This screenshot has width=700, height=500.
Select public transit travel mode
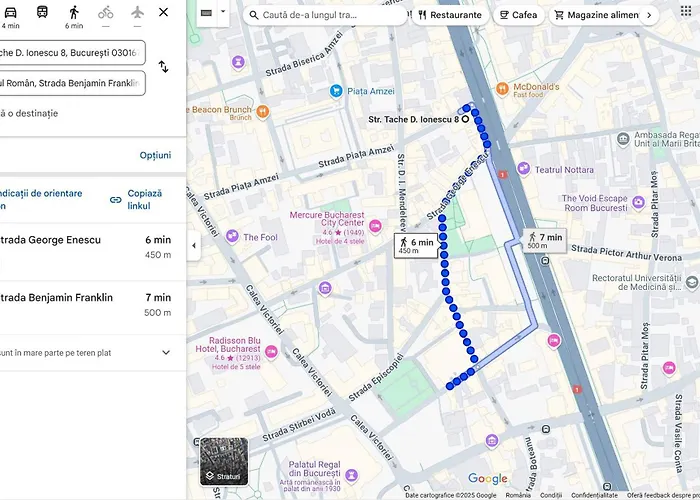(x=42, y=14)
